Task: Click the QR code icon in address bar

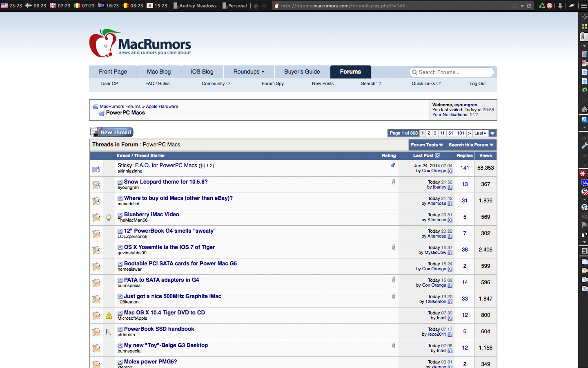Action: tap(515, 6)
